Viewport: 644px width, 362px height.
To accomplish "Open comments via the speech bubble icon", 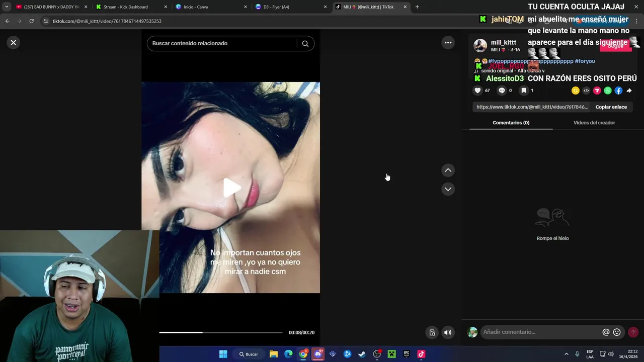I will (502, 90).
